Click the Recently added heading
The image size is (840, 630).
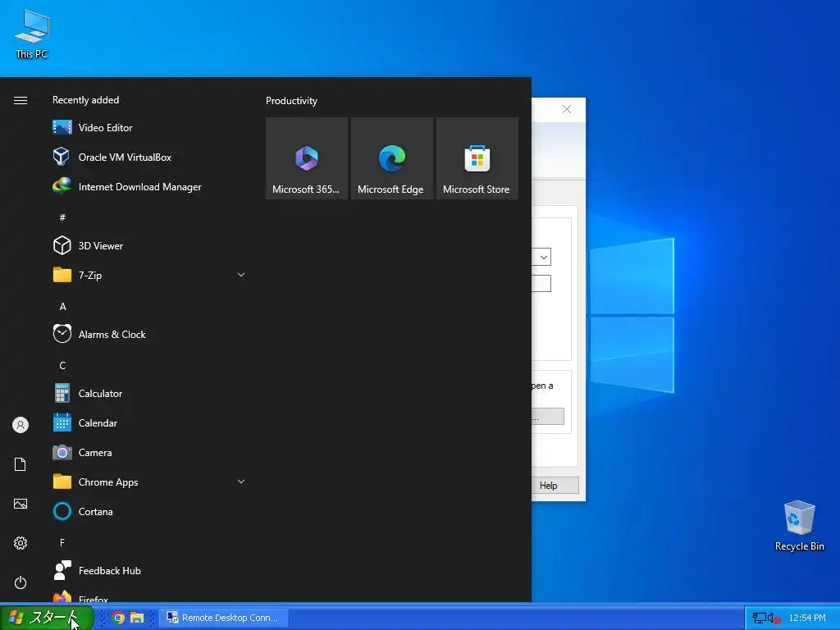(85, 100)
